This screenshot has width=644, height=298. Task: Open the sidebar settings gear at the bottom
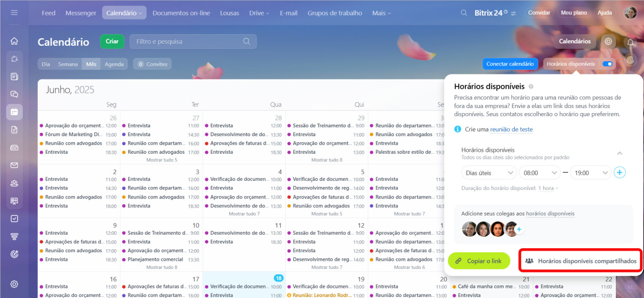14,284
